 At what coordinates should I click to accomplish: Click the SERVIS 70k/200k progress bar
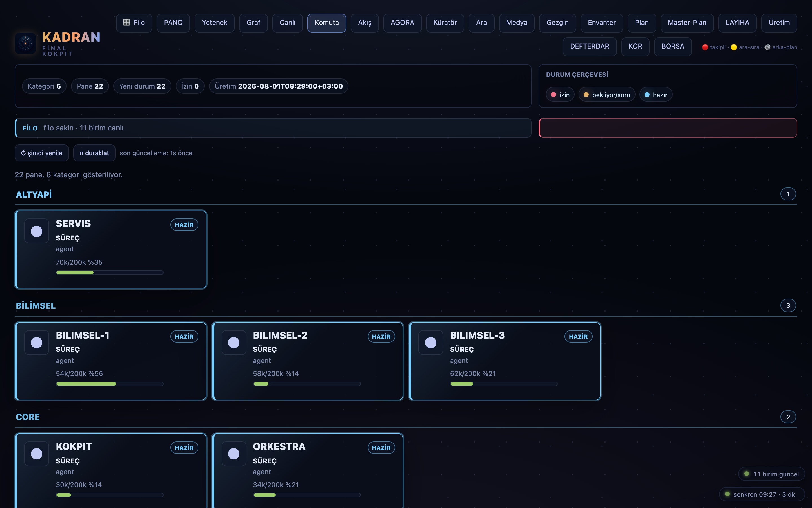(110, 272)
